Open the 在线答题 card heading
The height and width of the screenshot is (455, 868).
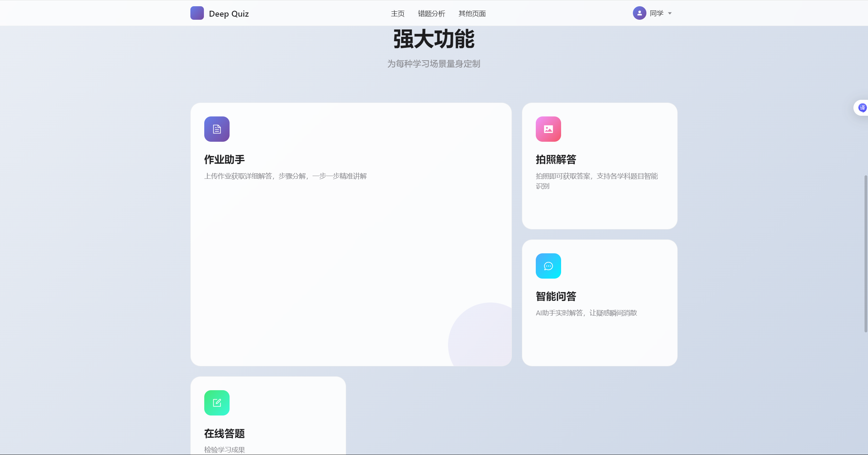point(224,433)
